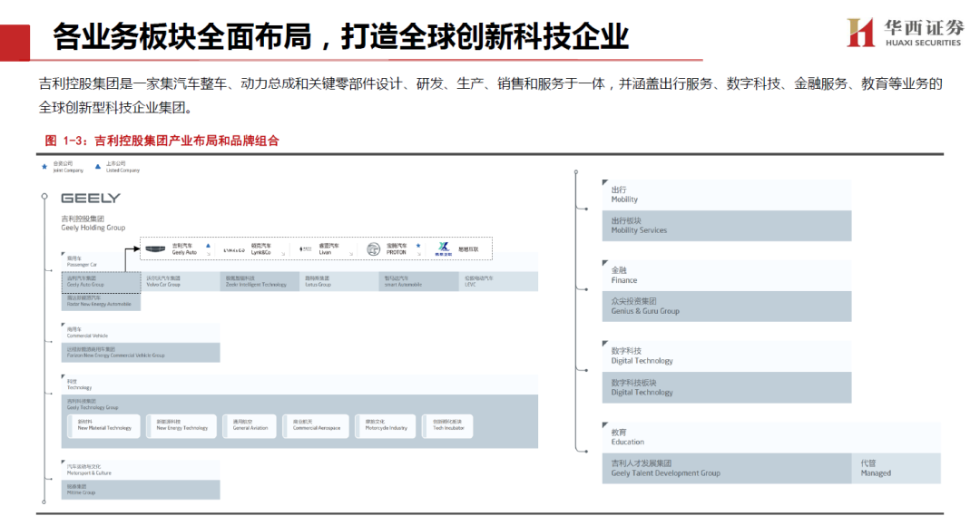Screen dimensions: 980x516
Task: Click the PROTON brand name text
Action: pos(397,249)
